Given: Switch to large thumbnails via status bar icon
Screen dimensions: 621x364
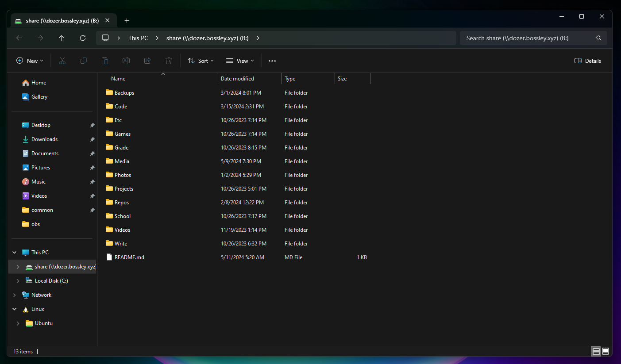Looking at the screenshot, I should click(x=605, y=351).
